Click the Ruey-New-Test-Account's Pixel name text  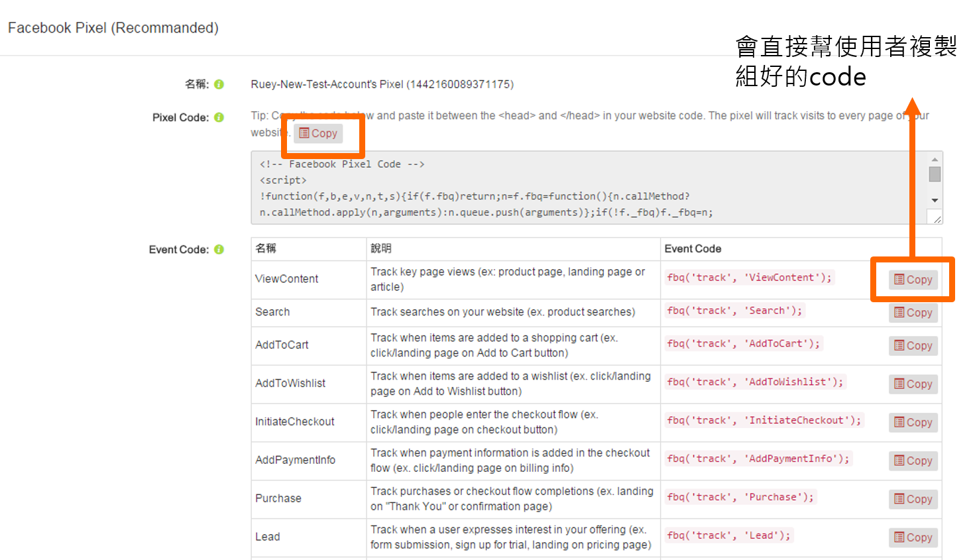[x=382, y=85]
